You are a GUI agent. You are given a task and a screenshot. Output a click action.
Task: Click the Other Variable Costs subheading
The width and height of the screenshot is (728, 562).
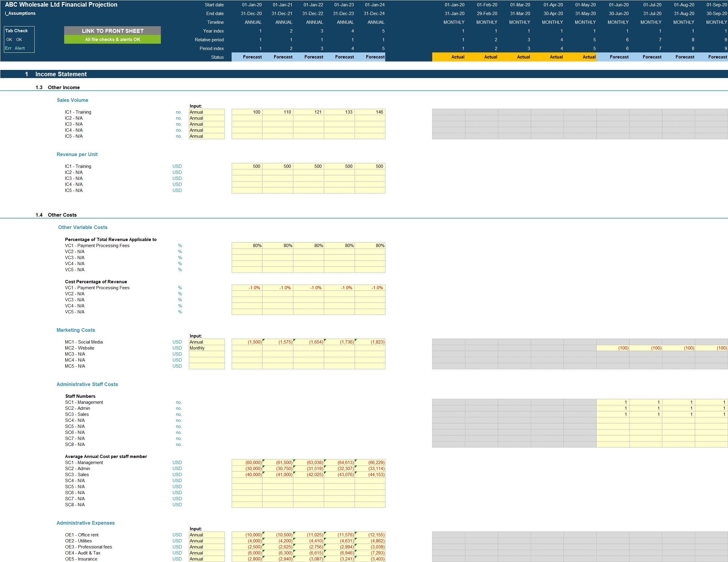tap(83, 227)
